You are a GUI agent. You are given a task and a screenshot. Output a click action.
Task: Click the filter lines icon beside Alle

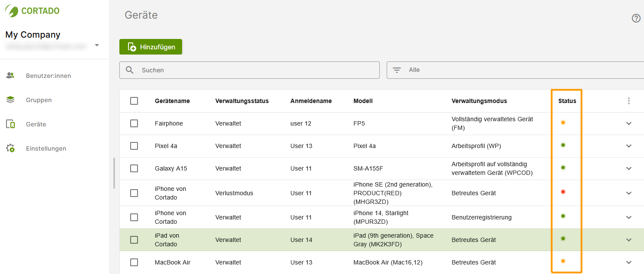click(397, 70)
